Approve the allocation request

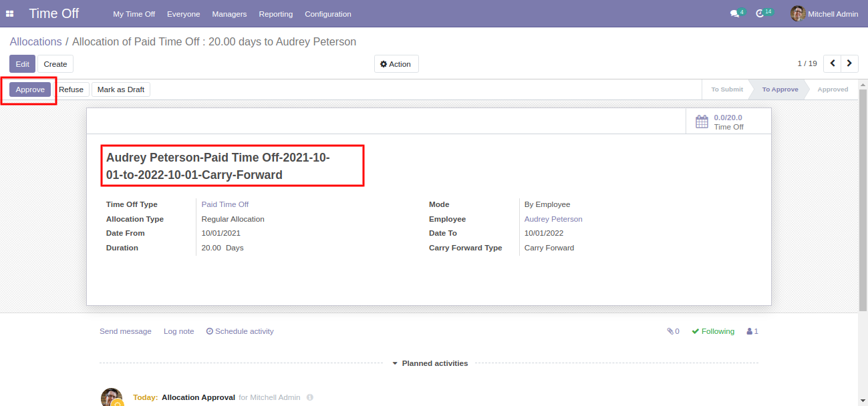click(x=30, y=89)
